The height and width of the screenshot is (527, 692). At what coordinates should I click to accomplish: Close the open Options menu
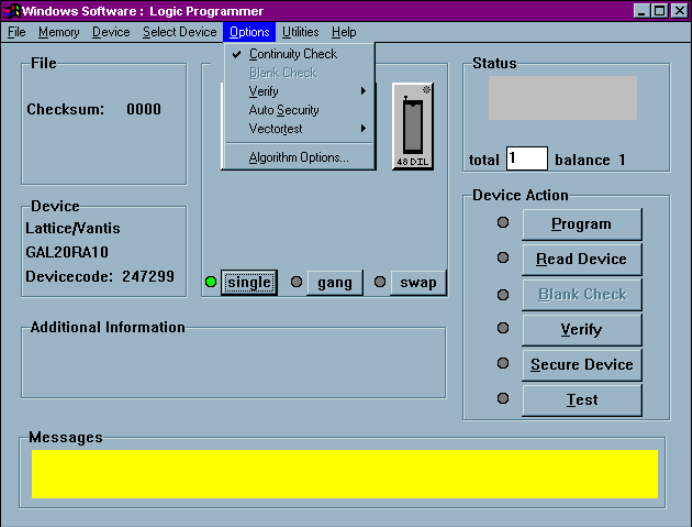tap(249, 32)
